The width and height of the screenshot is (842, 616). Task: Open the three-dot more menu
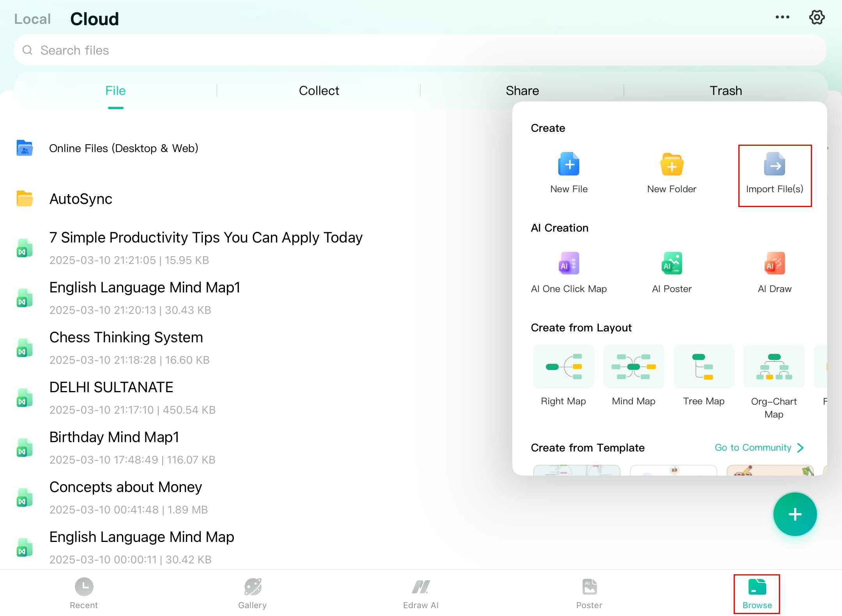(782, 18)
